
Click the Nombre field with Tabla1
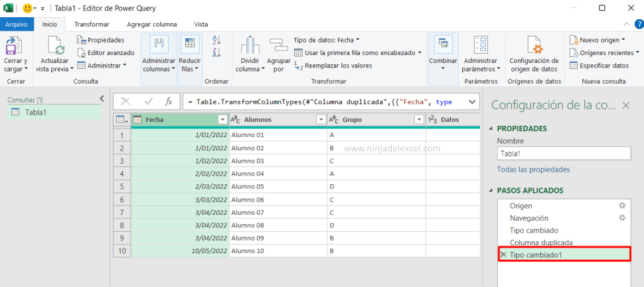pyautogui.click(x=564, y=154)
